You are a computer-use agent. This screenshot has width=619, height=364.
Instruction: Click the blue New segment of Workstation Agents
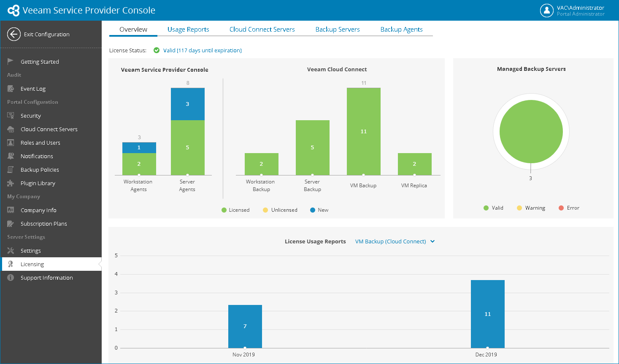[139, 148]
